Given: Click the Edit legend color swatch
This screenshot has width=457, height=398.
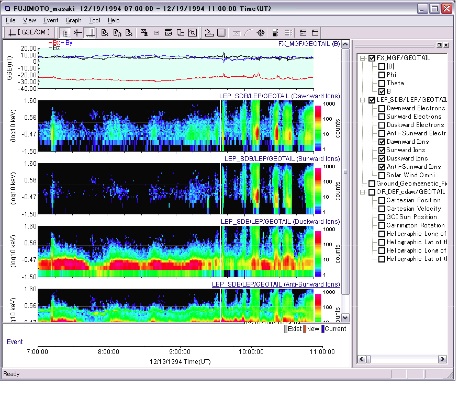Looking at the screenshot, I should [285, 329].
